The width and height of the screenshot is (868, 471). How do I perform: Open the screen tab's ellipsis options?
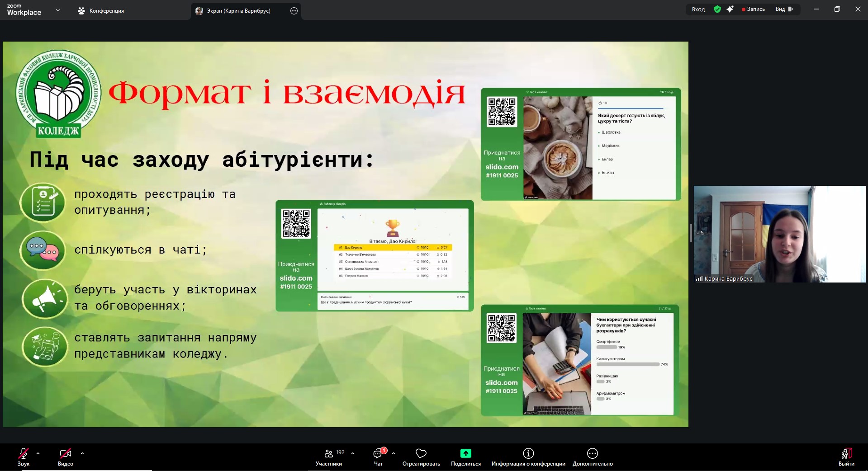click(x=294, y=11)
